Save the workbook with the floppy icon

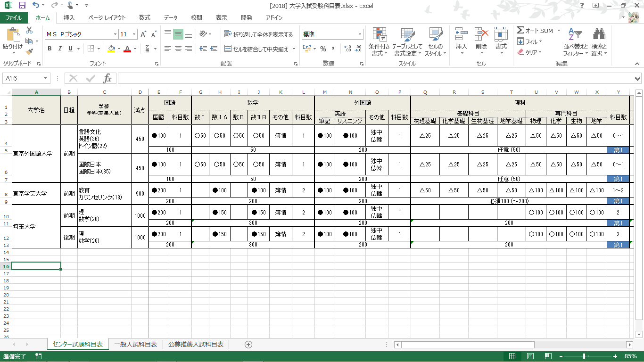(x=22, y=6)
